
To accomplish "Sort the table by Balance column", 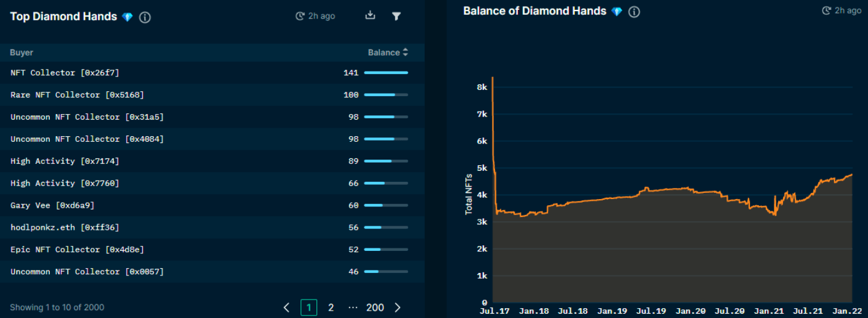I will pos(388,52).
